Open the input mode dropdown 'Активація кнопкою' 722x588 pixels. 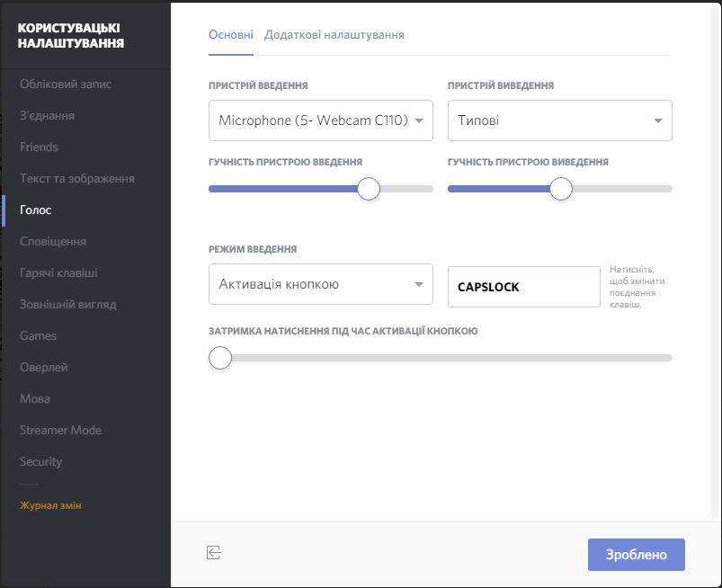coord(320,285)
